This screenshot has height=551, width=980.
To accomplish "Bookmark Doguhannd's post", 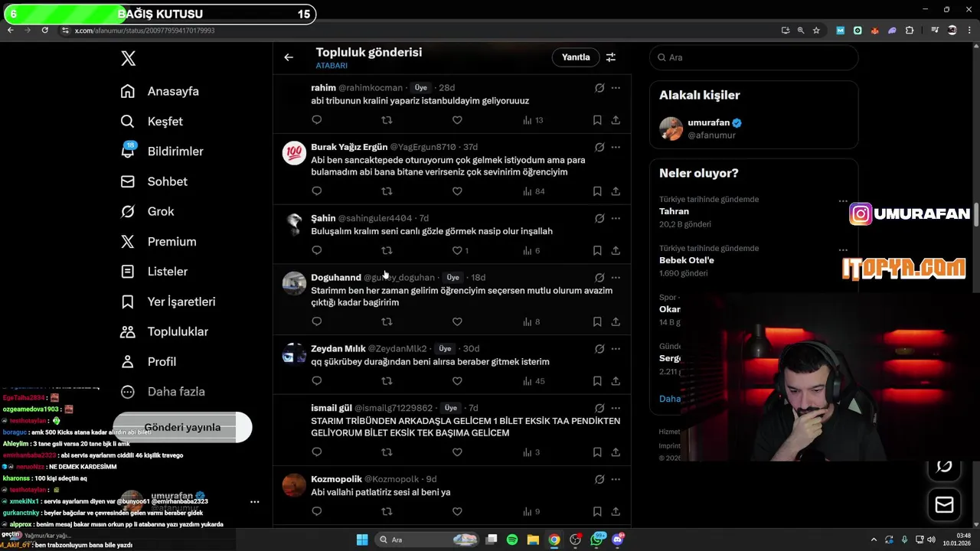I will coord(597,321).
